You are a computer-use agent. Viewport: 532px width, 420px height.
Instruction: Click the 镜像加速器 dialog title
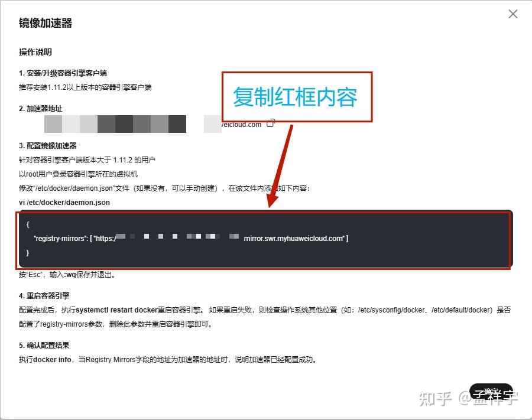point(46,24)
